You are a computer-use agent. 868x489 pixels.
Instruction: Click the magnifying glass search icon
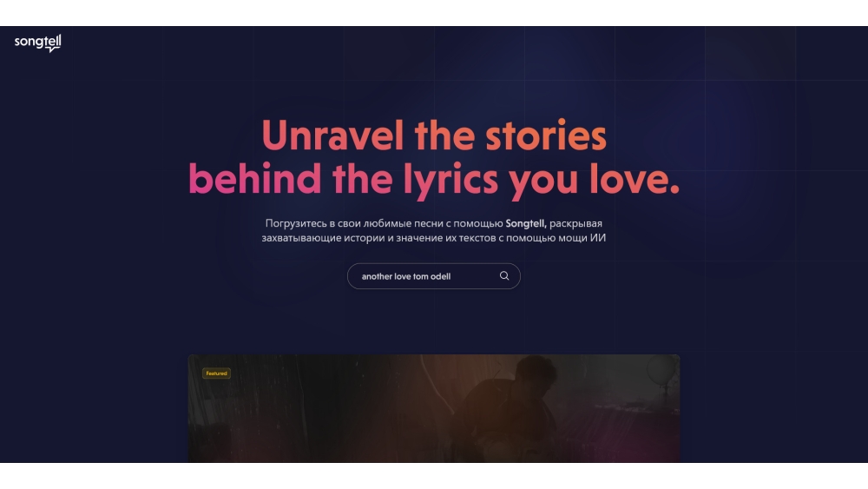tap(504, 276)
